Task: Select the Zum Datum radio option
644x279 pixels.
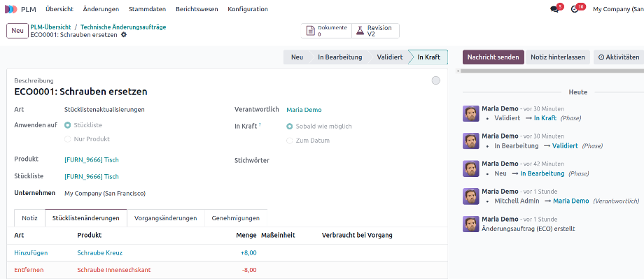Action: tap(290, 141)
